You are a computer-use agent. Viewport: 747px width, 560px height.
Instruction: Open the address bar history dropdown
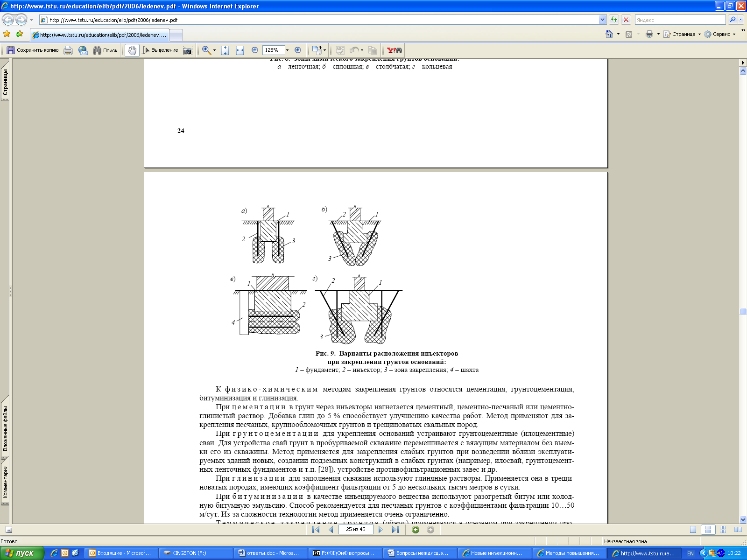pyautogui.click(x=602, y=20)
